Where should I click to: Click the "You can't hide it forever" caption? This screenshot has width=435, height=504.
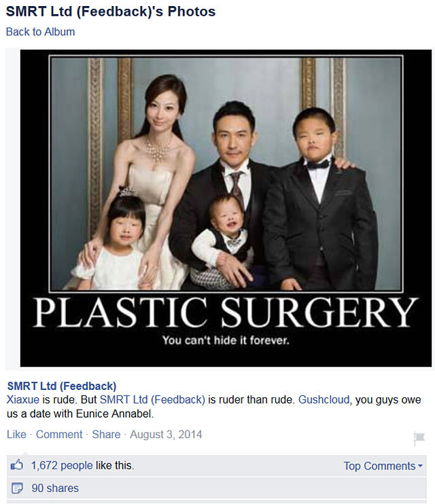pos(226,340)
